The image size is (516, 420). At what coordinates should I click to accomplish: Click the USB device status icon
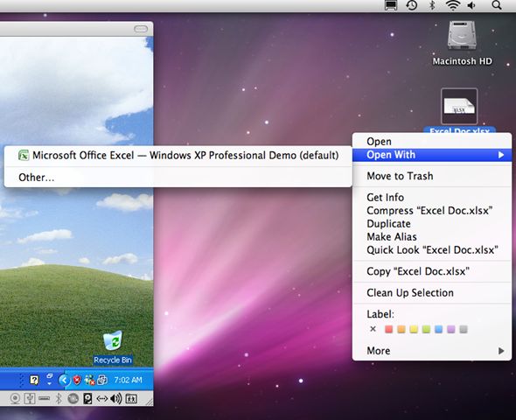pos(30,399)
